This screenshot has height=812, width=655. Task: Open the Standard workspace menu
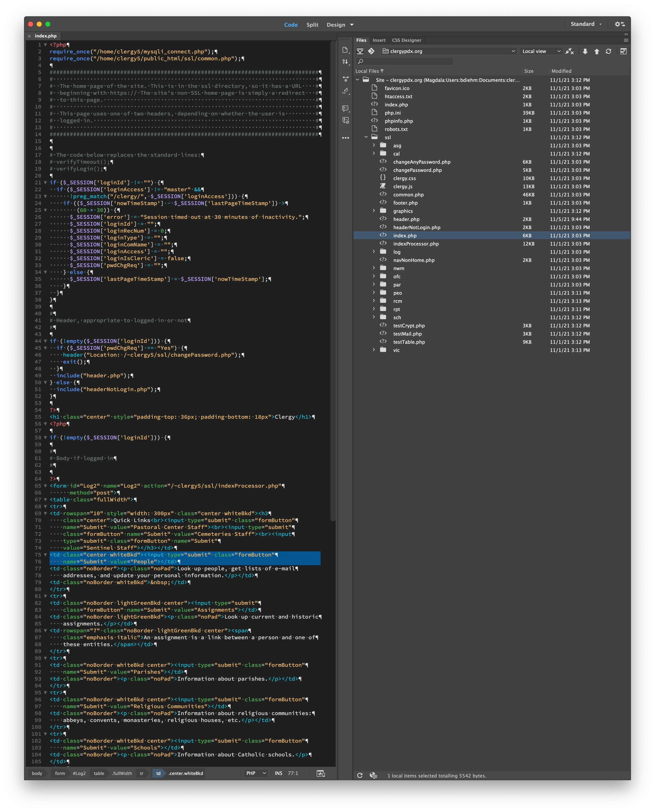point(586,24)
